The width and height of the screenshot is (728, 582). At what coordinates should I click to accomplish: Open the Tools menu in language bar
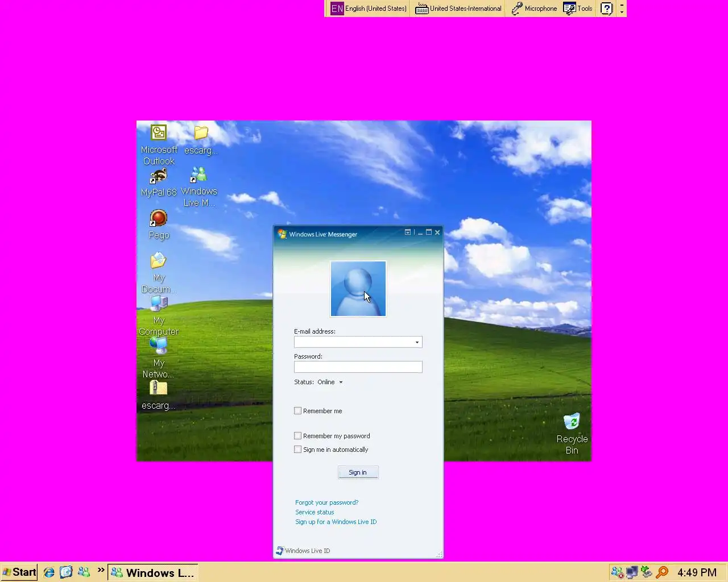click(578, 9)
